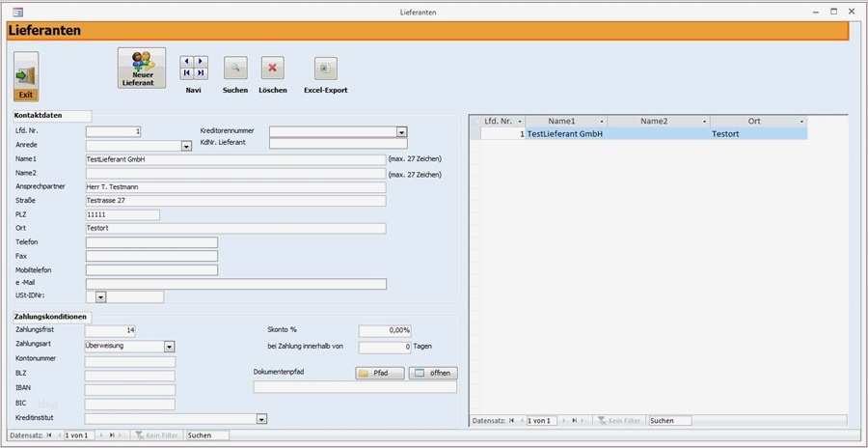Click last-record arrow in bottom-left Datensatz bar

(x=112, y=435)
